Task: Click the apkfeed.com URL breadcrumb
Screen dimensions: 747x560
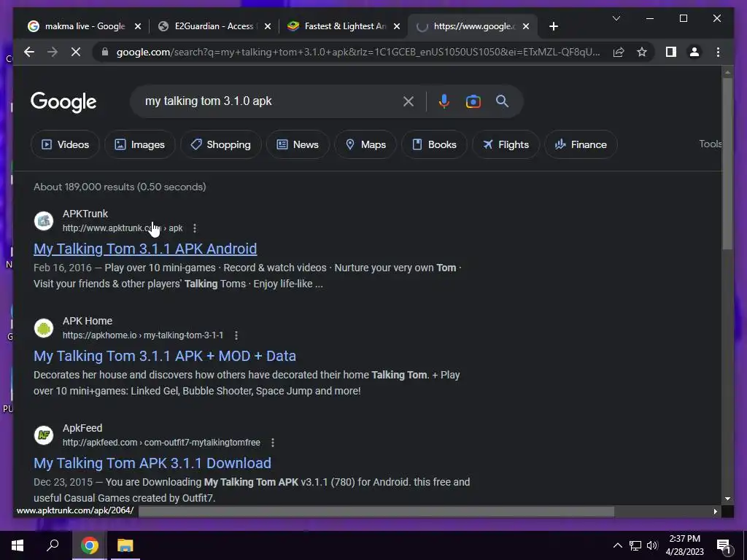Action: point(161,443)
